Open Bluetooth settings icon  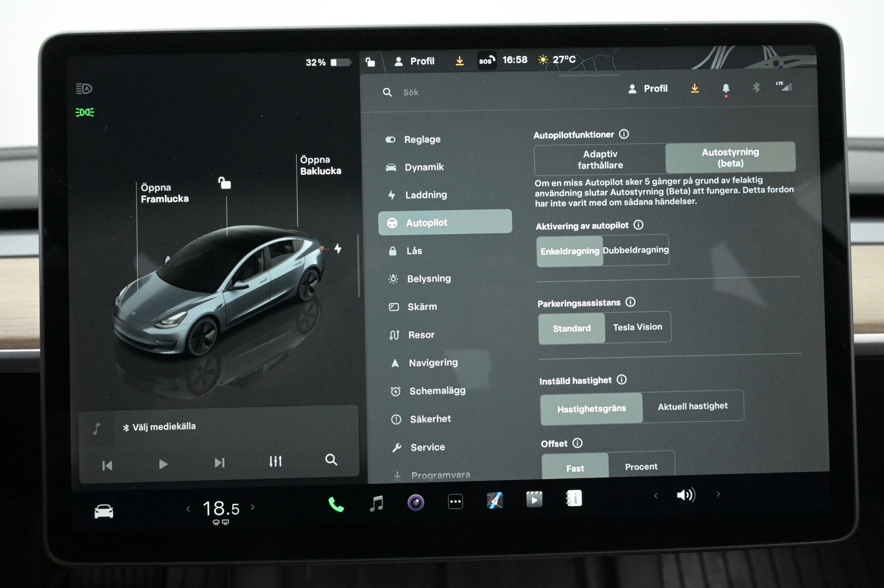point(756,87)
